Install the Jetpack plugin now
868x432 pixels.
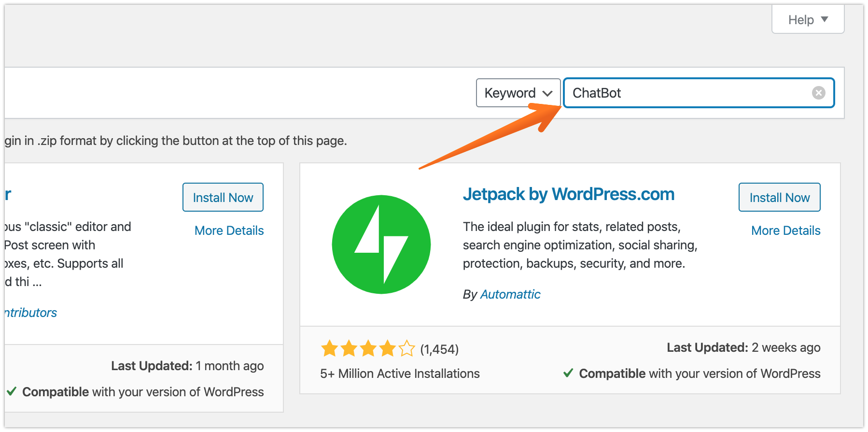[779, 197]
